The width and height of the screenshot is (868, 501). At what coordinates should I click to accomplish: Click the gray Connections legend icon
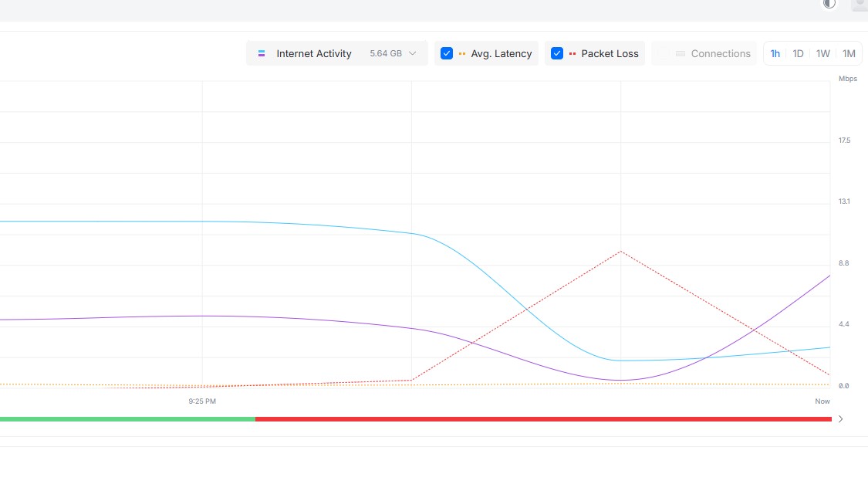[x=680, y=54]
